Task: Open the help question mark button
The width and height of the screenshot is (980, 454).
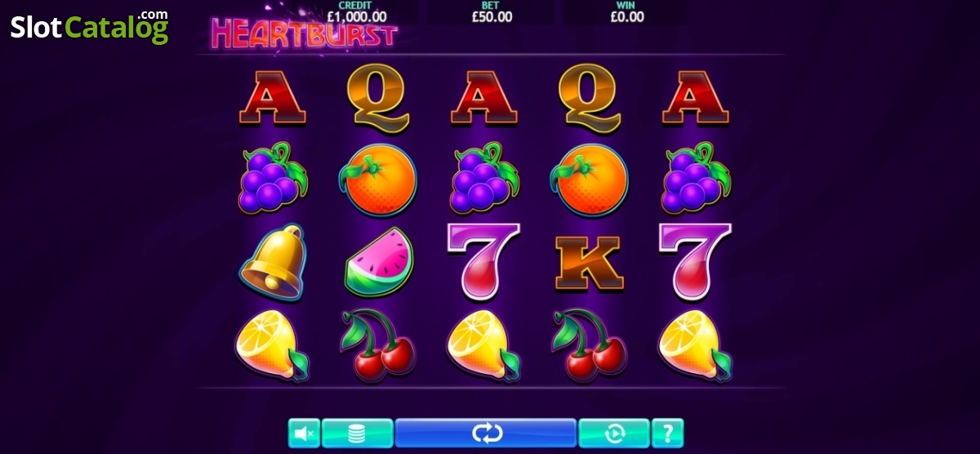Action: [668, 433]
